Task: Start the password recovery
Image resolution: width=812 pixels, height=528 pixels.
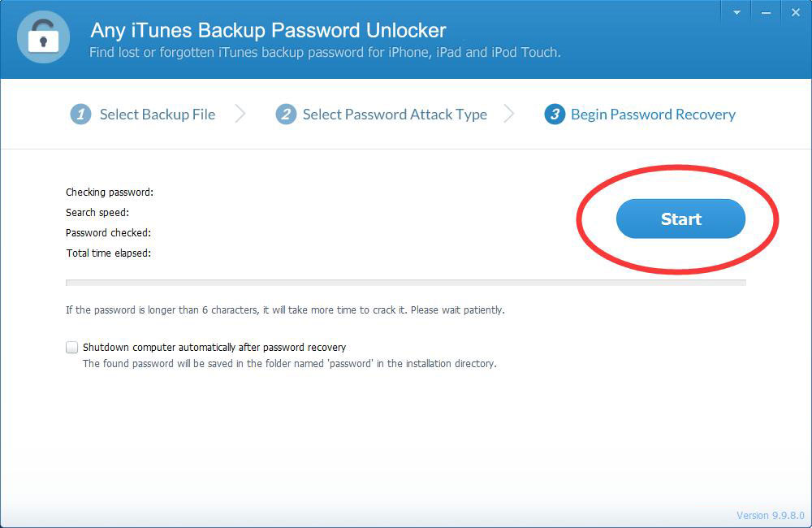Action: (680, 219)
